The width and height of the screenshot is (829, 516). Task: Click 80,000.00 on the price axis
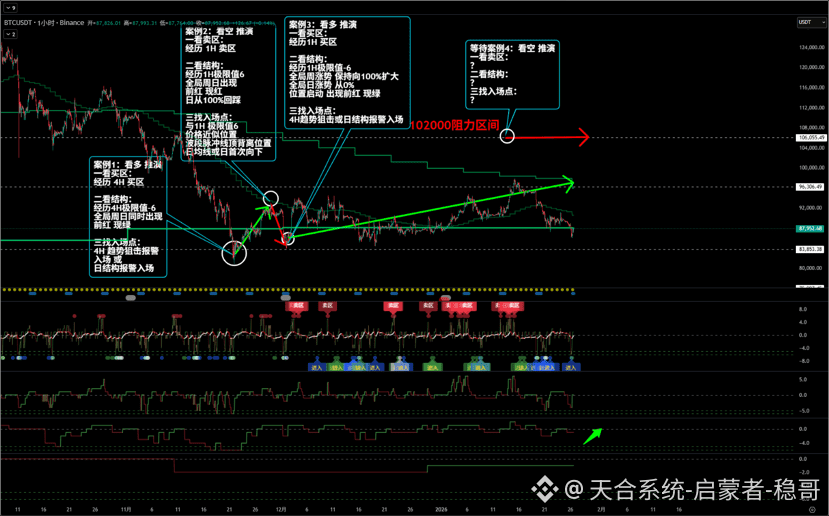811,268
